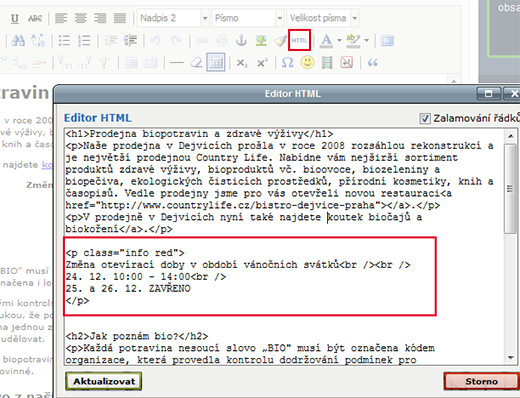Toggle fullscreen editor mode icon

click(x=387, y=40)
